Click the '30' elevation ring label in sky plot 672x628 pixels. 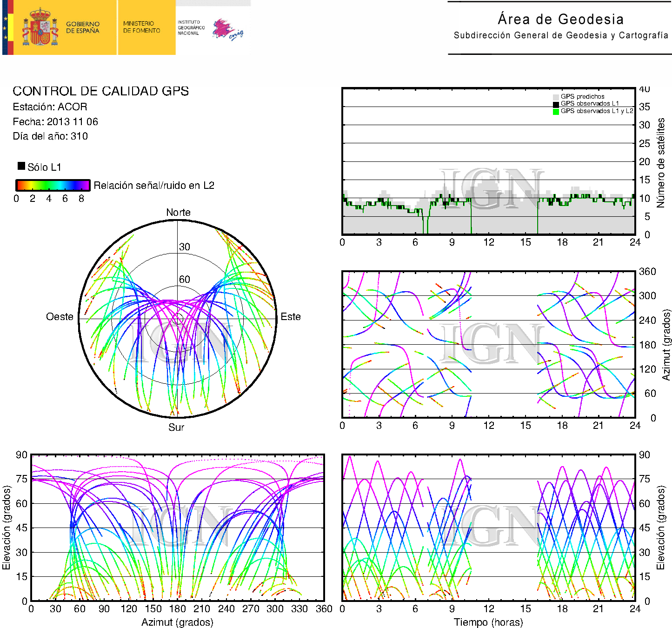185,247
